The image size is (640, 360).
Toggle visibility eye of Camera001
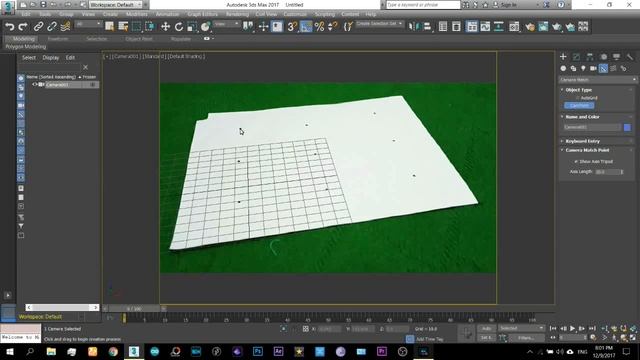[x=35, y=84]
